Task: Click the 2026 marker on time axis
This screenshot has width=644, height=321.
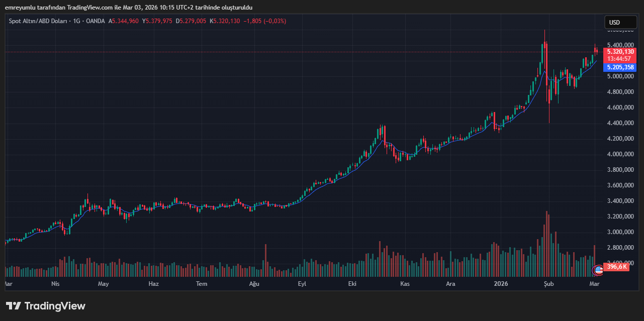Action: (501, 284)
